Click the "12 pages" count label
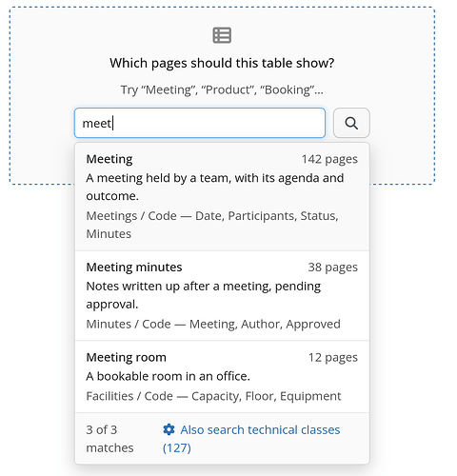The image size is (457, 476). [x=333, y=358]
